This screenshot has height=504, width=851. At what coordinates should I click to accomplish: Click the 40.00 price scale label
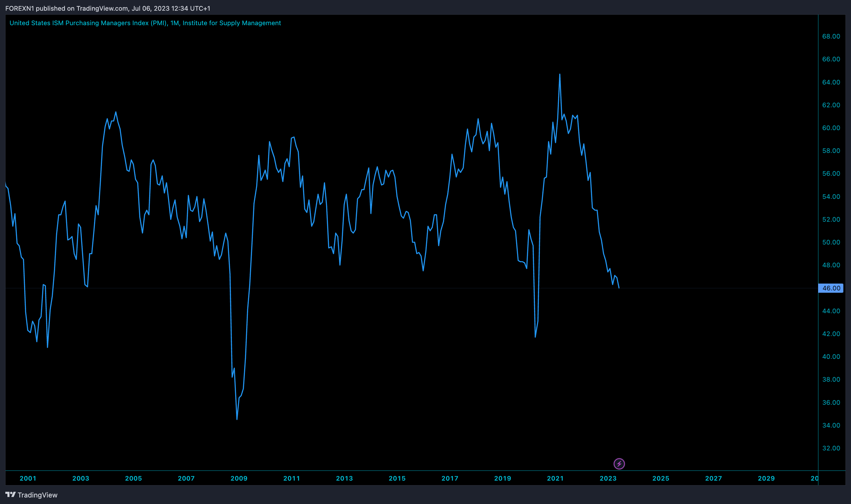(x=831, y=357)
